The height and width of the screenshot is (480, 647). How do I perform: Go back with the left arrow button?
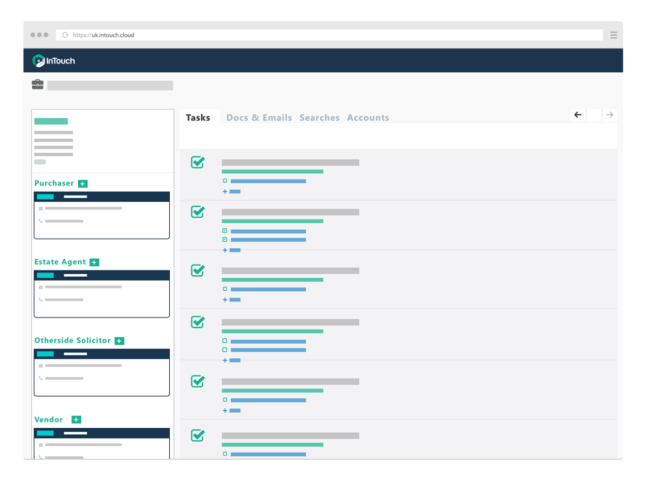[x=578, y=115]
